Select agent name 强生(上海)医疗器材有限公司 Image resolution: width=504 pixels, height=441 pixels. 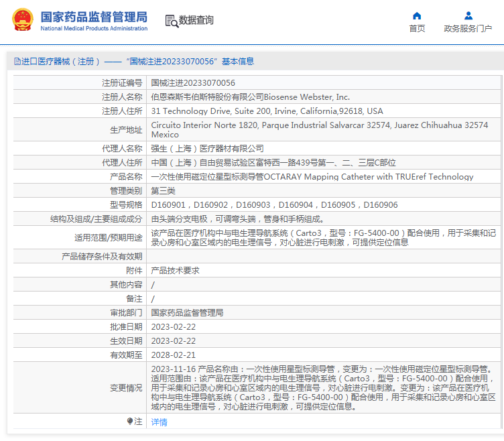point(207,149)
